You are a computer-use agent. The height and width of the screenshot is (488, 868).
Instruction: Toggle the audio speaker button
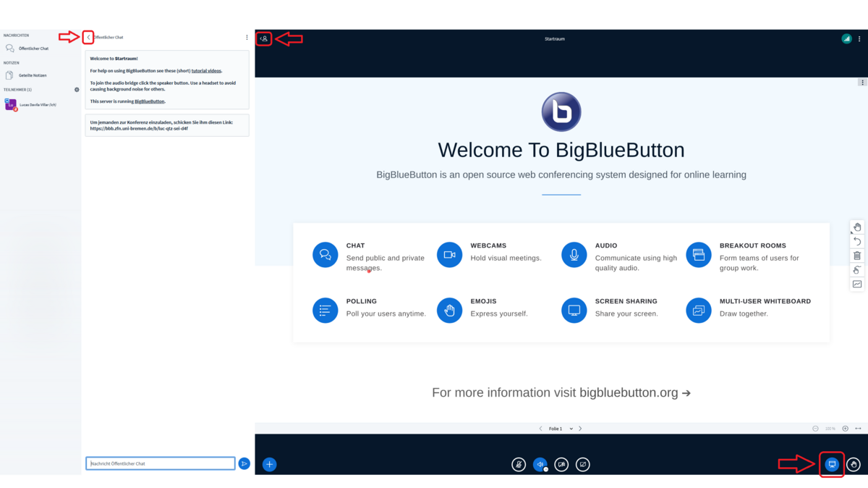[540, 464]
